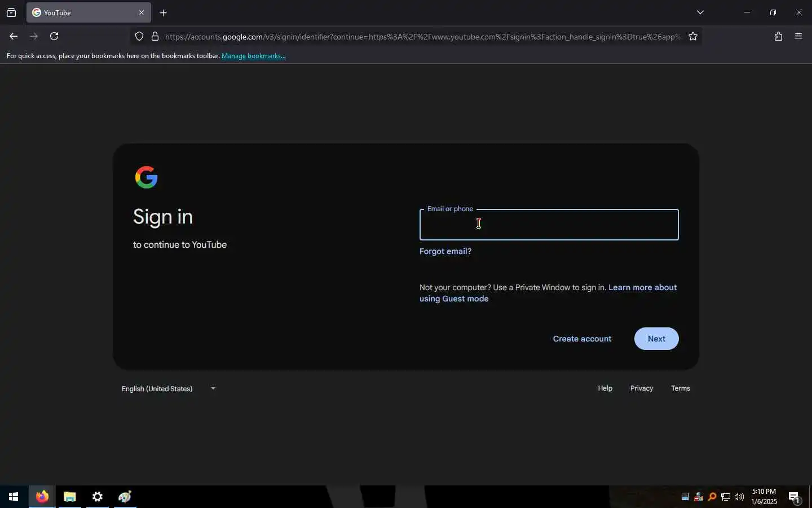Open the Windows Start menu

14,497
